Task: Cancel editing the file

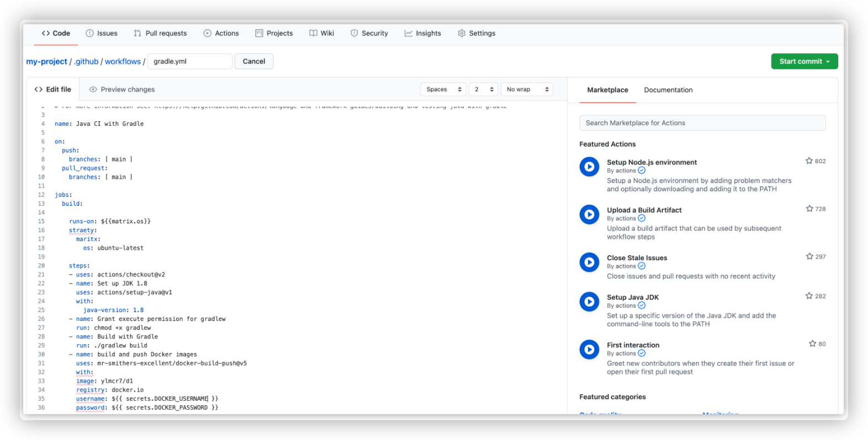Action: coord(254,61)
